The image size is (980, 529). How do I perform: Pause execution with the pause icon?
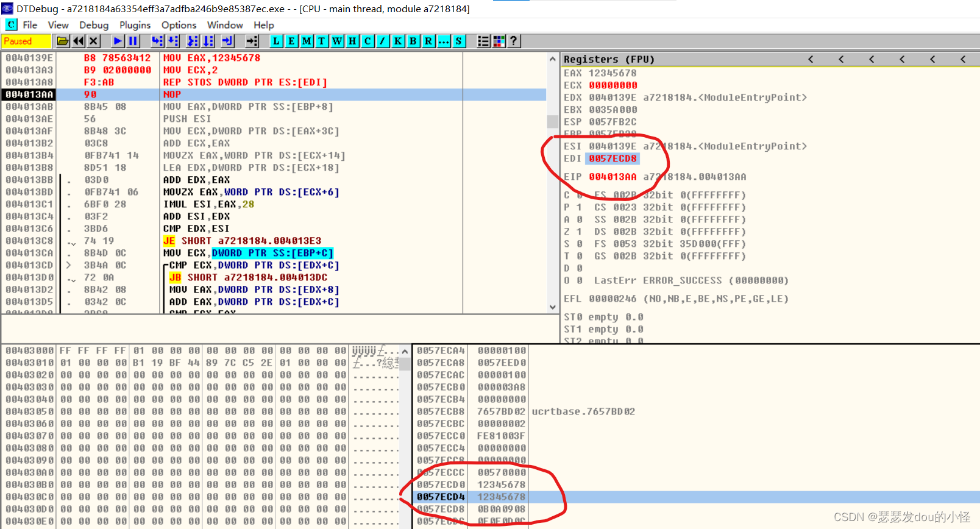click(133, 41)
